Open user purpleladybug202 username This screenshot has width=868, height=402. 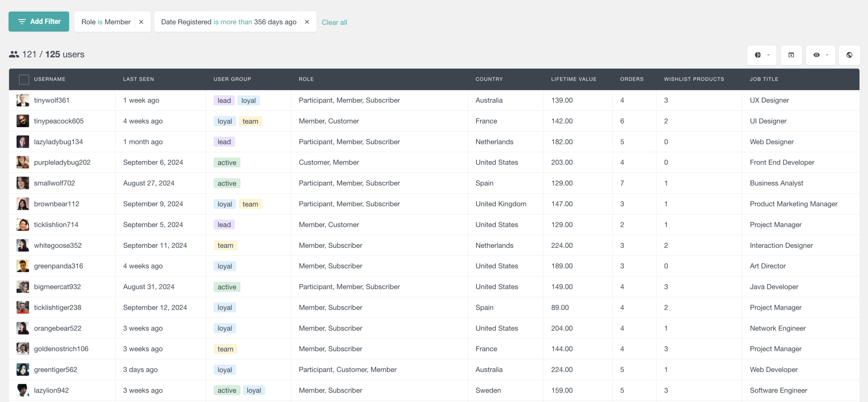[62, 162]
